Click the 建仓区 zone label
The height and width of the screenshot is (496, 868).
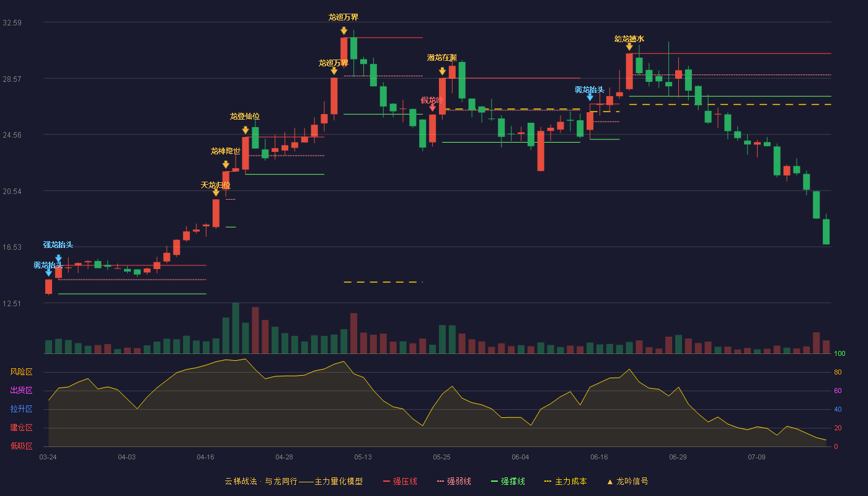(x=22, y=428)
